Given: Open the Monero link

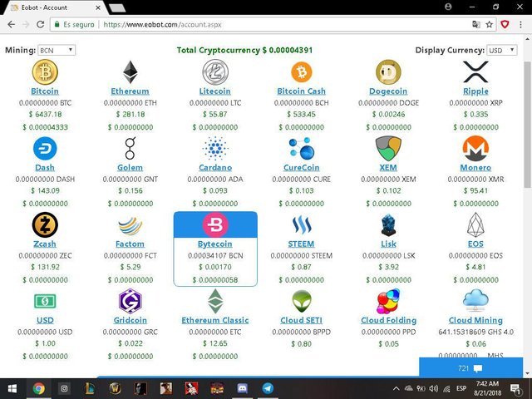Looking at the screenshot, I should pyautogui.click(x=475, y=168).
